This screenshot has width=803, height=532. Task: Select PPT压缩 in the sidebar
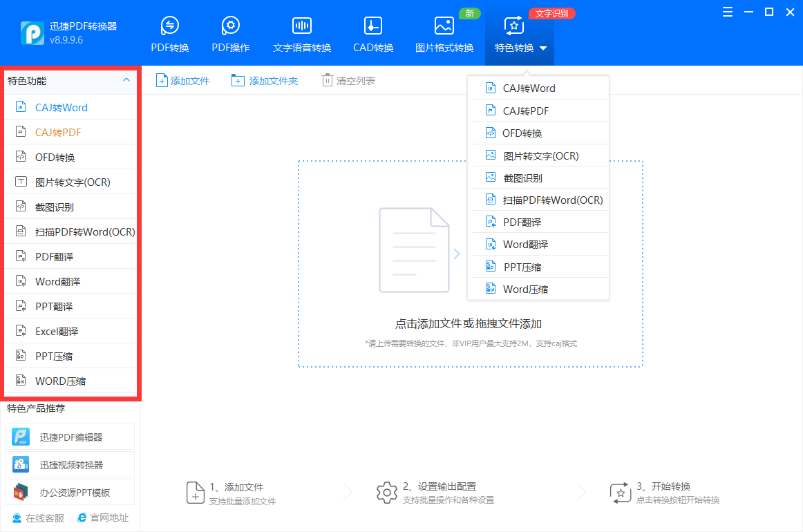click(70, 356)
